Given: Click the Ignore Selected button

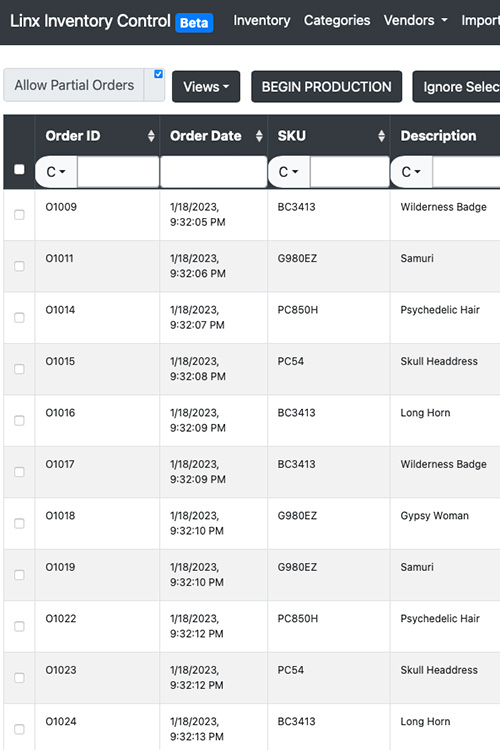Looking at the screenshot, I should tap(456, 87).
